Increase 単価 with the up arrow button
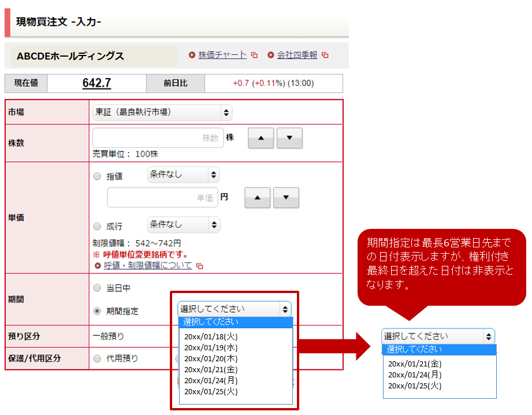 coord(258,197)
